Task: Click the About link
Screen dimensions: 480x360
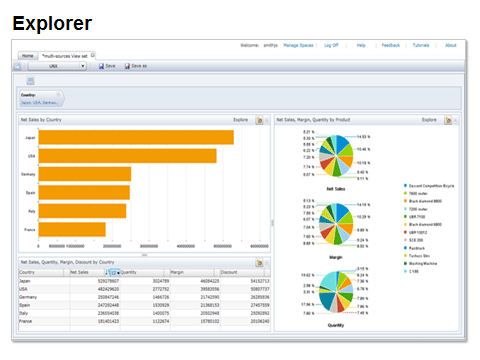Action: point(451,45)
